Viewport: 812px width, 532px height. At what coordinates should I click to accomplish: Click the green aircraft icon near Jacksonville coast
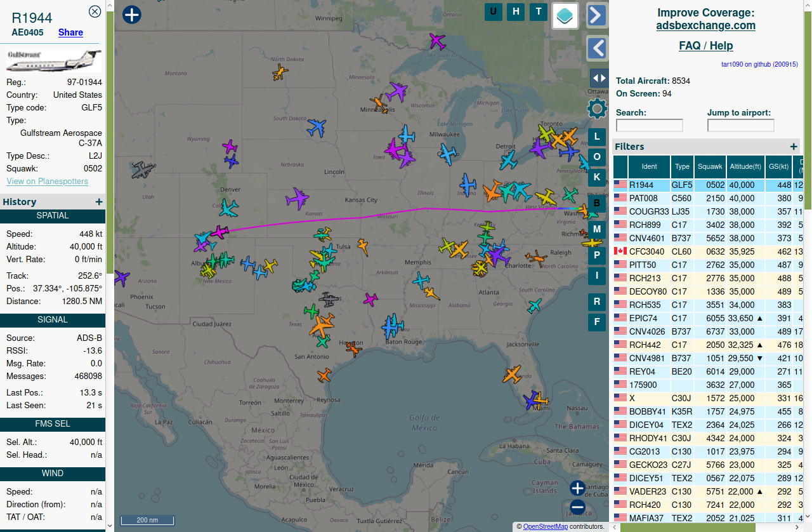pos(535,306)
